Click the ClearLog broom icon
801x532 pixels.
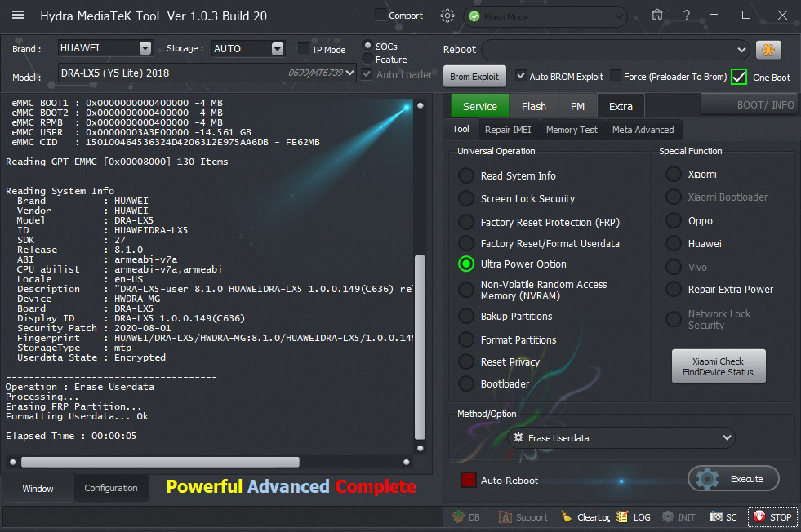[x=567, y=516]
